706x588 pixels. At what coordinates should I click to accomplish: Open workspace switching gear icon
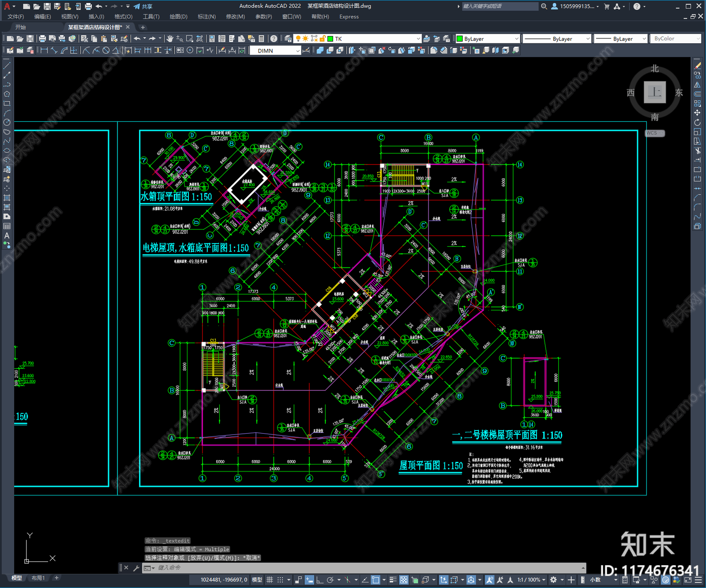553,580
